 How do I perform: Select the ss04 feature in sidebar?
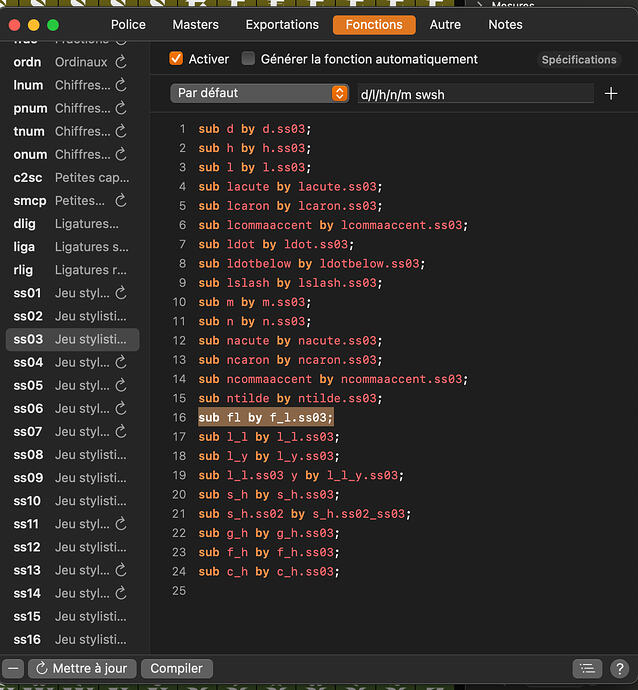70,362
